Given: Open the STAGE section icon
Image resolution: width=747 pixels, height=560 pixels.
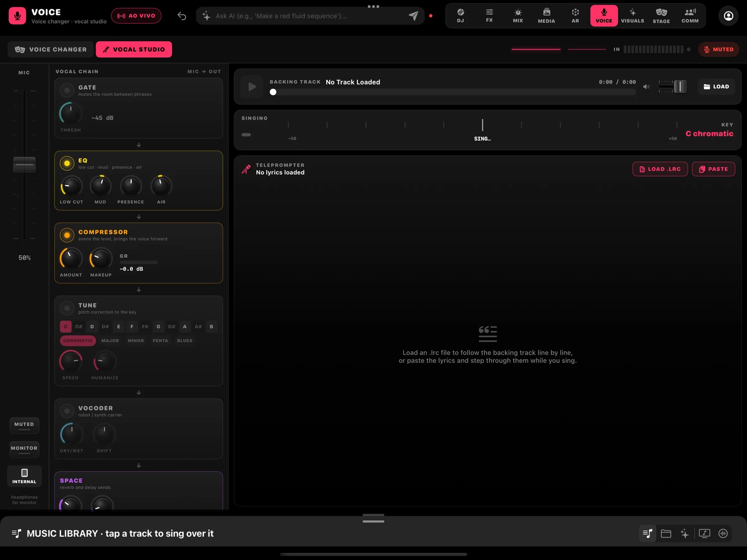Looking at the screenshot, I should [x=661, y=16].
